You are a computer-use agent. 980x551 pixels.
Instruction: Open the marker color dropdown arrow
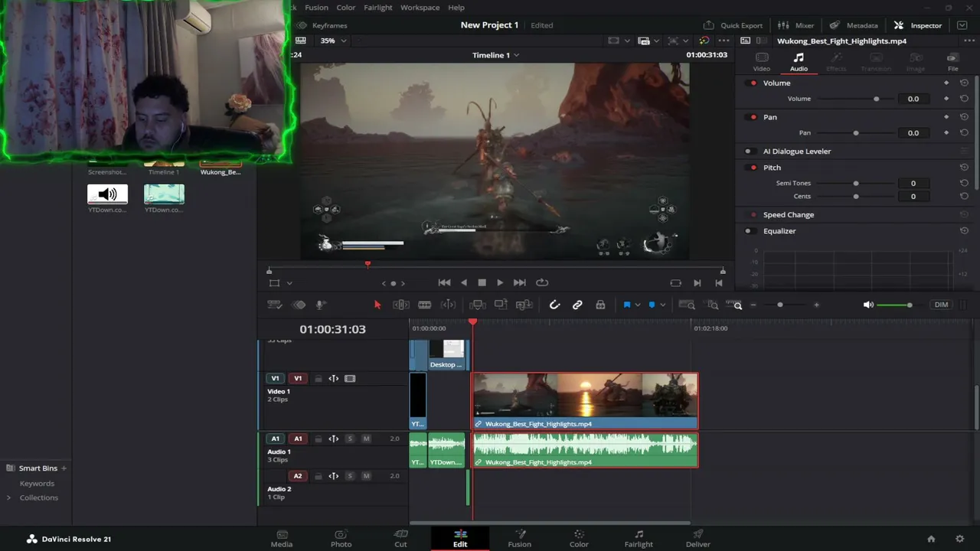coord(662,305)
